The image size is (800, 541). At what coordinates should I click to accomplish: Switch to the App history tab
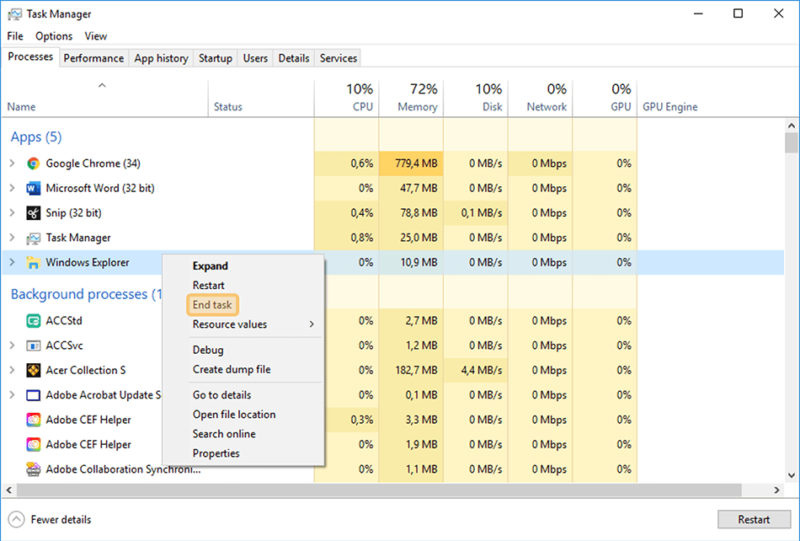tap(161, 58)
